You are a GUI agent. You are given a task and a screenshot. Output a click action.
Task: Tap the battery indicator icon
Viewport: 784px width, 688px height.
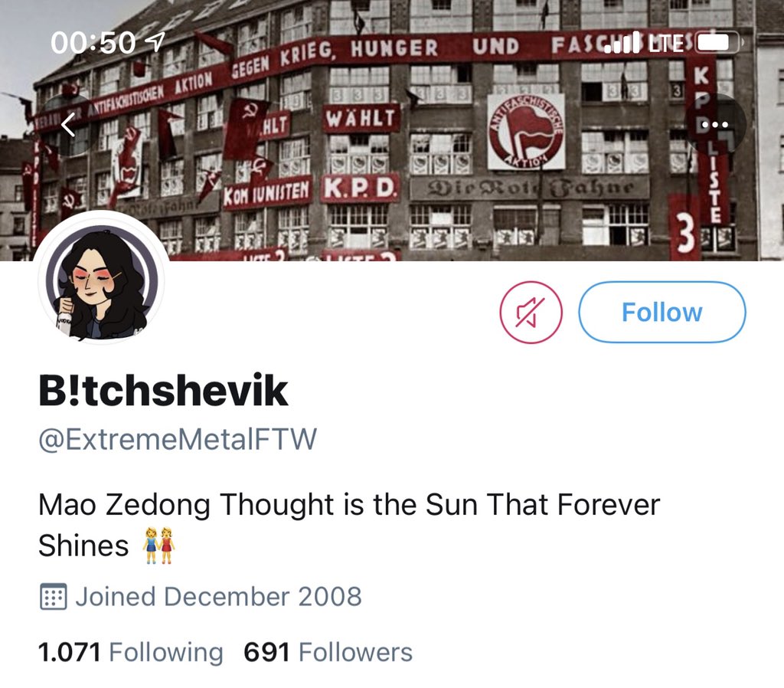pyautogui.click(x=719, y=42)
